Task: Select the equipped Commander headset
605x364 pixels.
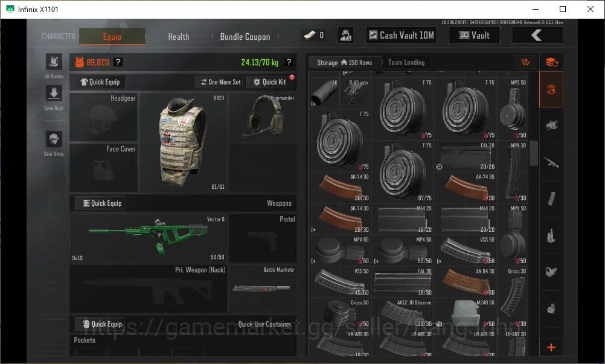Action: tap(263, 118)
